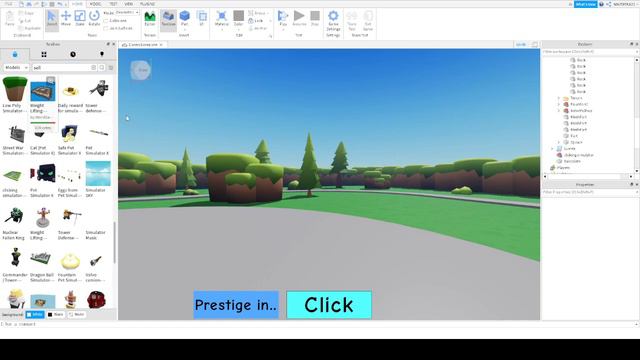Click the Prestige in.. button
The height and width of the screenshot is (360, 640).
coord(236,305)
